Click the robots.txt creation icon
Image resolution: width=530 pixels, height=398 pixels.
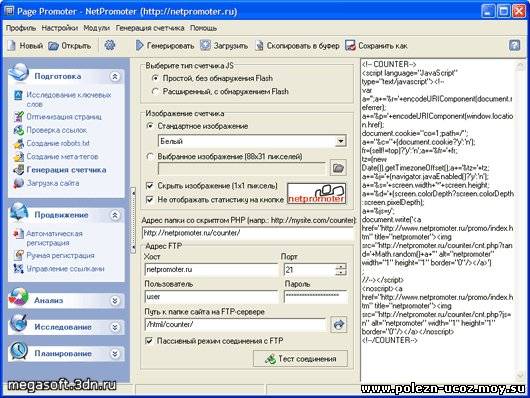click(x=18, y=143)
